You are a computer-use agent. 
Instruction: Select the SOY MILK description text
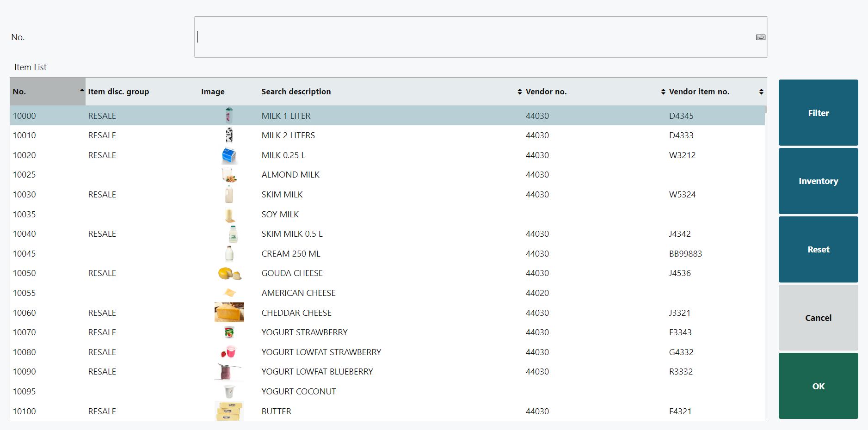pyautogui.click(x=280, y=215)
